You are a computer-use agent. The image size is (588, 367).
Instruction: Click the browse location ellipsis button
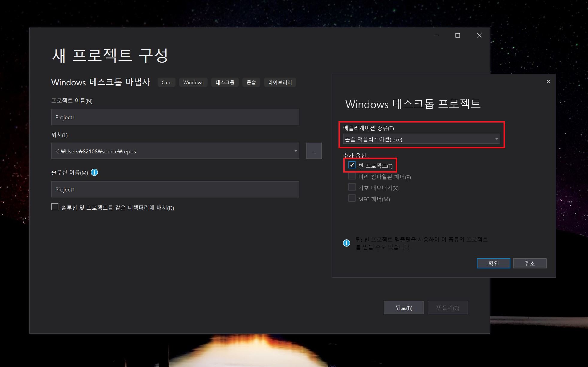tap(314, 151)
